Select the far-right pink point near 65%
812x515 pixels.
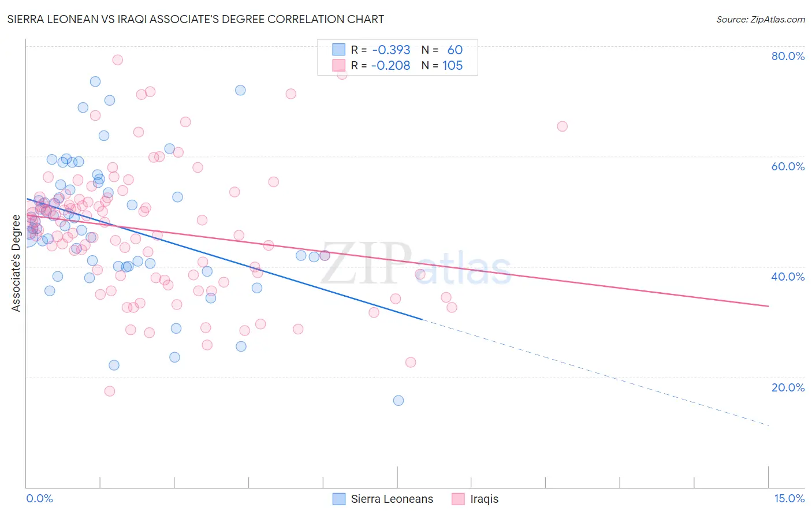point(562,126)
